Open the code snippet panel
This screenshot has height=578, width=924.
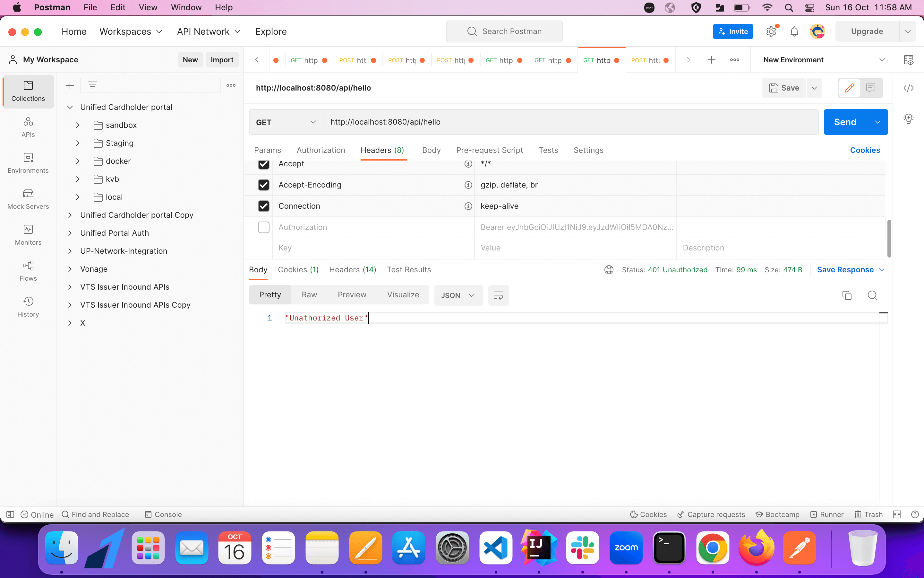point(908,88)
